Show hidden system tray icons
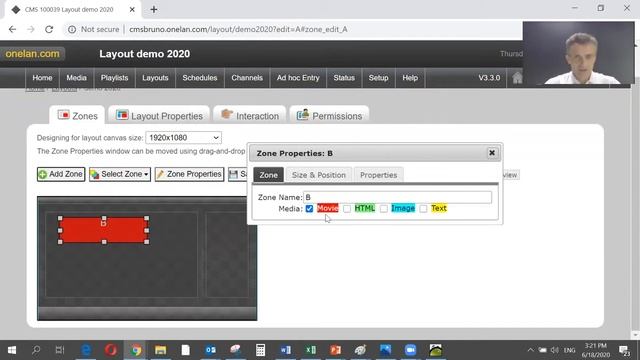Image resolution: width=640 pixels, height=360 pixels. [530, 350]
